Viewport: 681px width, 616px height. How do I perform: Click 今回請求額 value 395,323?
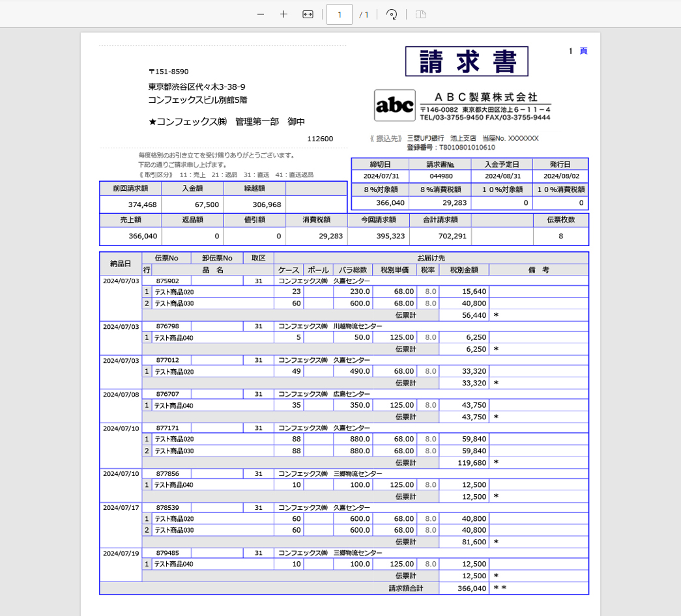[x=390, y=236]
